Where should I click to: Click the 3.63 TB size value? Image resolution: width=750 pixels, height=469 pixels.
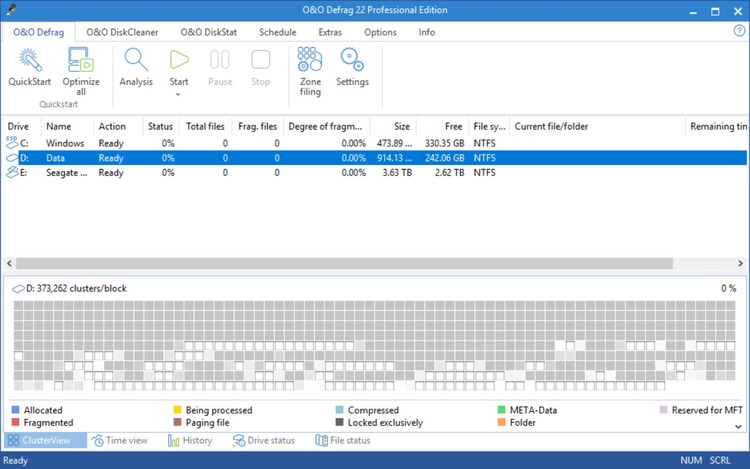click(x=397, y=173)
